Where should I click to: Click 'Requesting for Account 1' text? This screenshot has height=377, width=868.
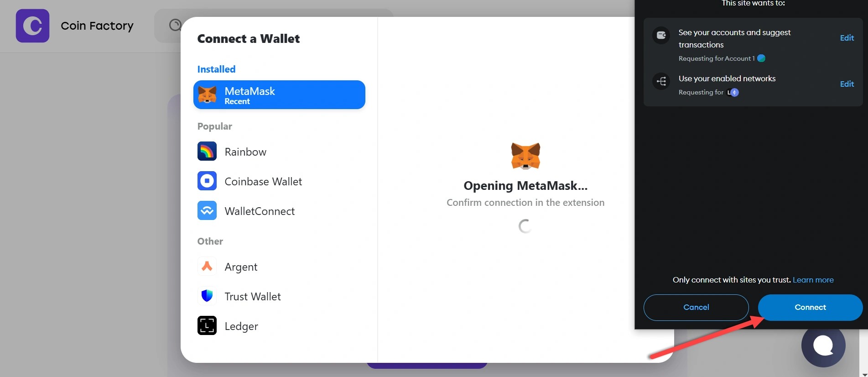(x=717, y=58)
